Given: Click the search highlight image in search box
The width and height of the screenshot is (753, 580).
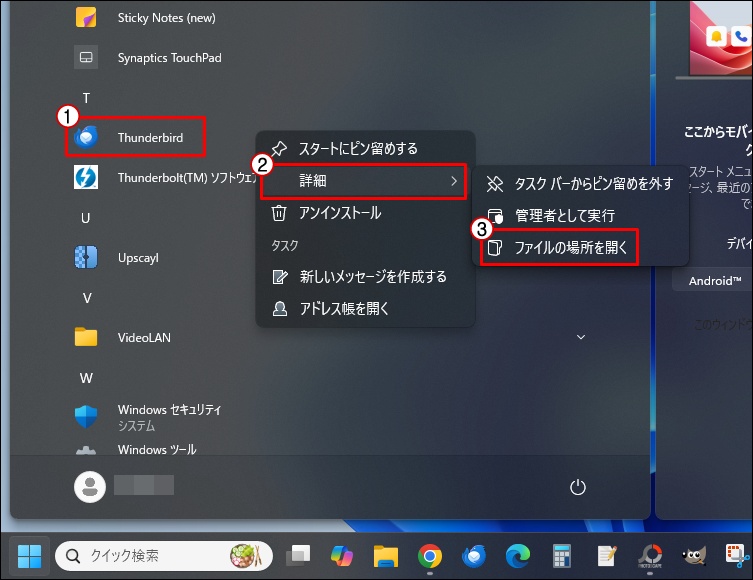Looking at the screenshot, I should [x=246, y=556].
